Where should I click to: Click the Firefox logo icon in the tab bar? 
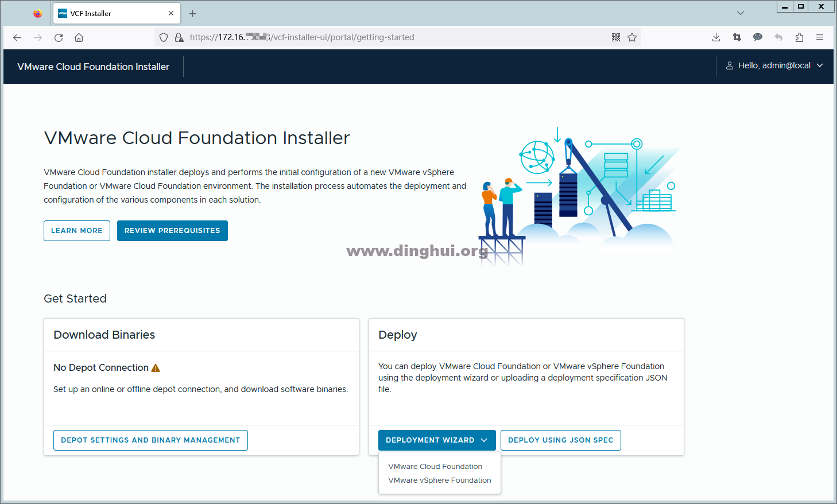(37, 13)
